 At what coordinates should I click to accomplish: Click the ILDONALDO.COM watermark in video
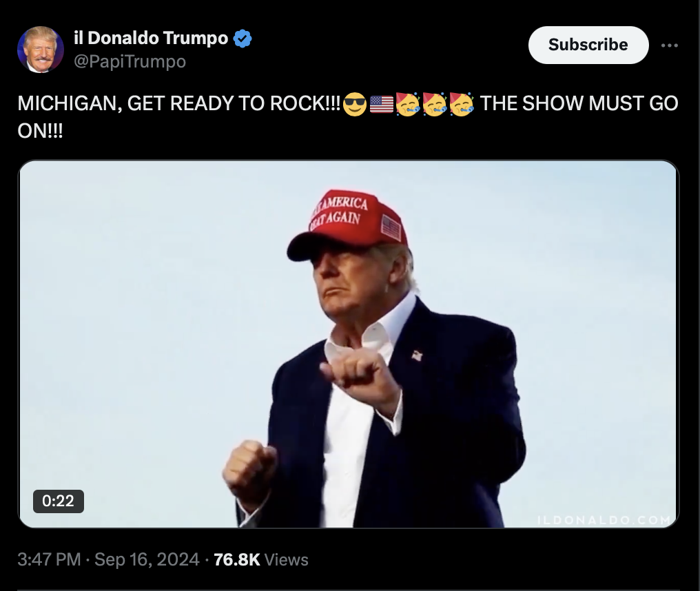pyautogui.click(x=604, y=520)
